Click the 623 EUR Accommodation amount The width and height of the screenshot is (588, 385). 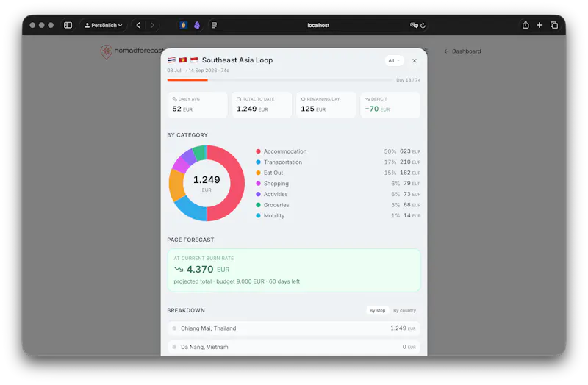[410, 151]
